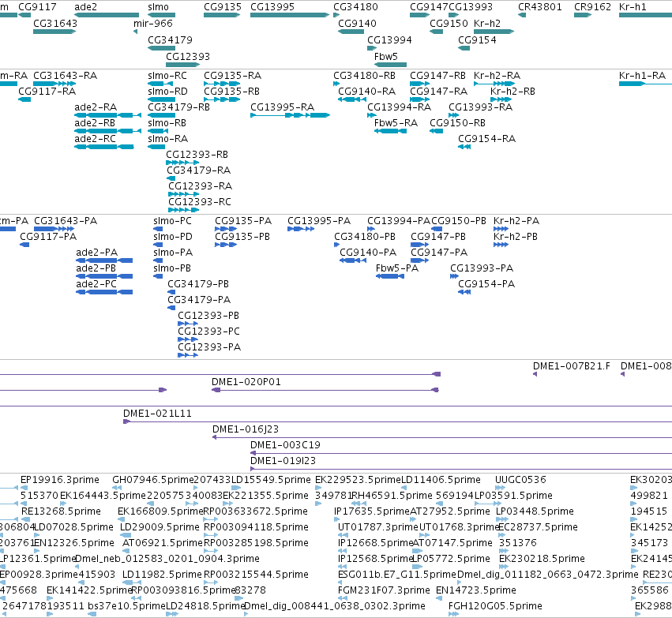Screen dimensions: 672x618
Task: Select the Kr-h2-RA transcript label
Action: coord(497,76)
